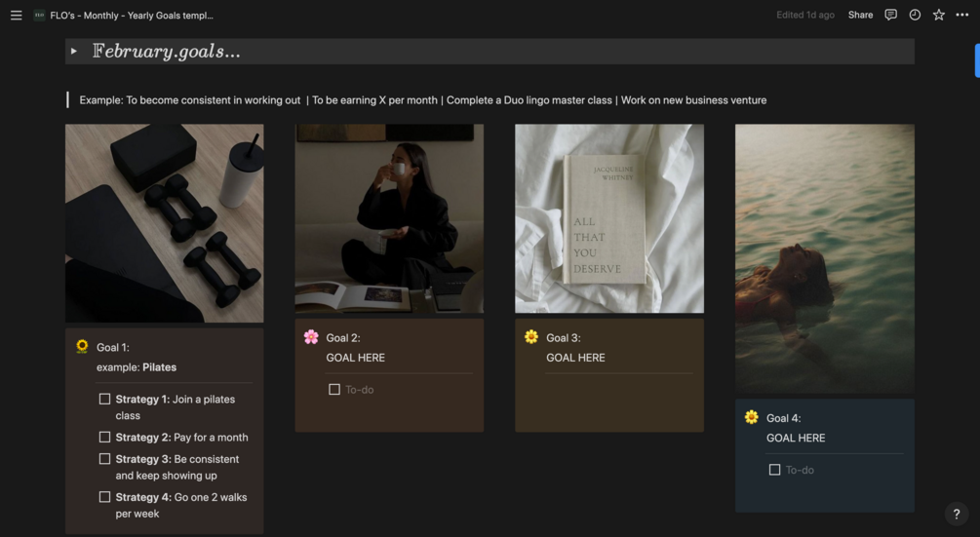Open the woman drinking coffee image
The height and width of the screenshot is (537, 980).
pyautogui.click(x=389, y=218)
